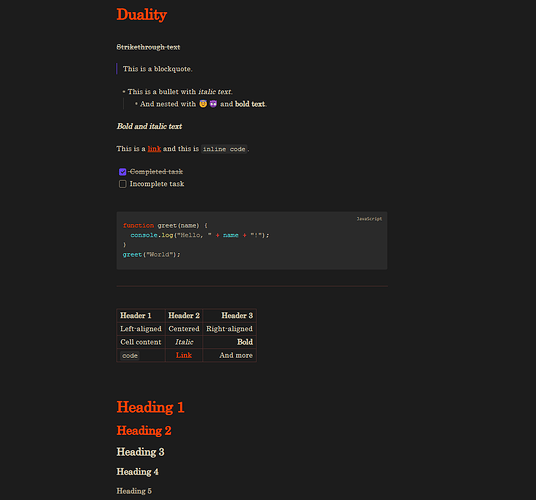Click the function keyword in the code block
536x500 pixels.
138,226
